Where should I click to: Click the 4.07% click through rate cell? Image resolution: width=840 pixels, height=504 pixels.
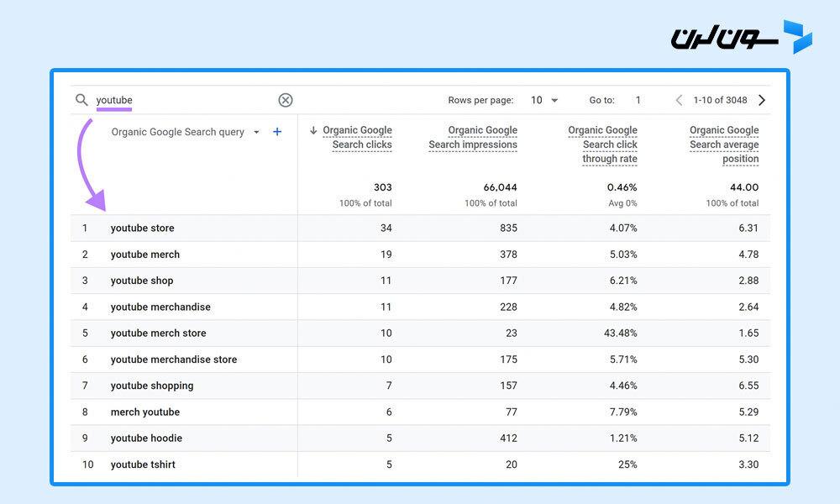[x=623, y=228]
